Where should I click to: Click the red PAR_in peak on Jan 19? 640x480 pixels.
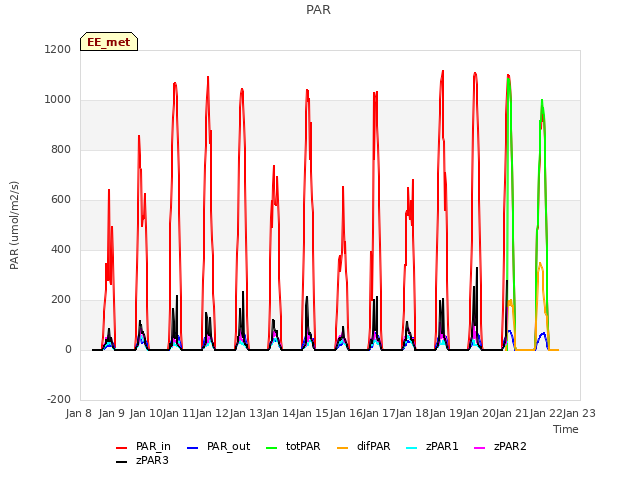[x=443, y=71]
